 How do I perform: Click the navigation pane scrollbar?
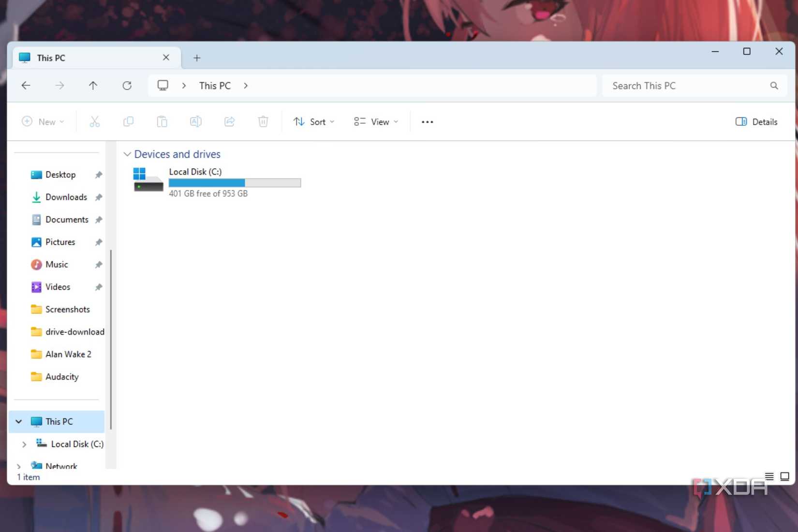pyautogui.click(x=111, y=340)
